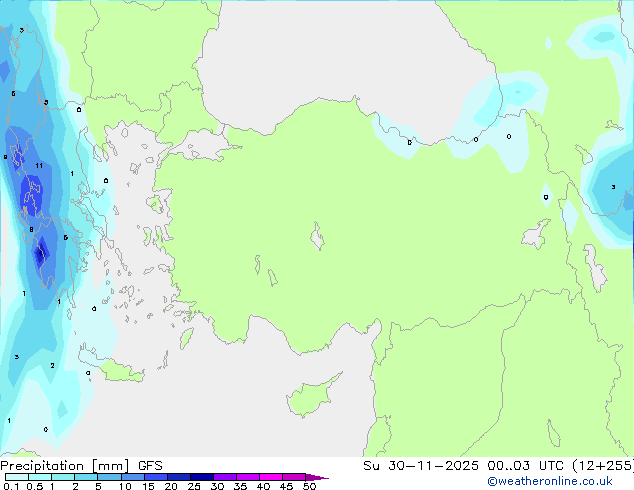Click the 20–25 mm legend color swatch
The width and height of the screenshot is (634, 490).
pyautogui.click(x=178, y=477)
